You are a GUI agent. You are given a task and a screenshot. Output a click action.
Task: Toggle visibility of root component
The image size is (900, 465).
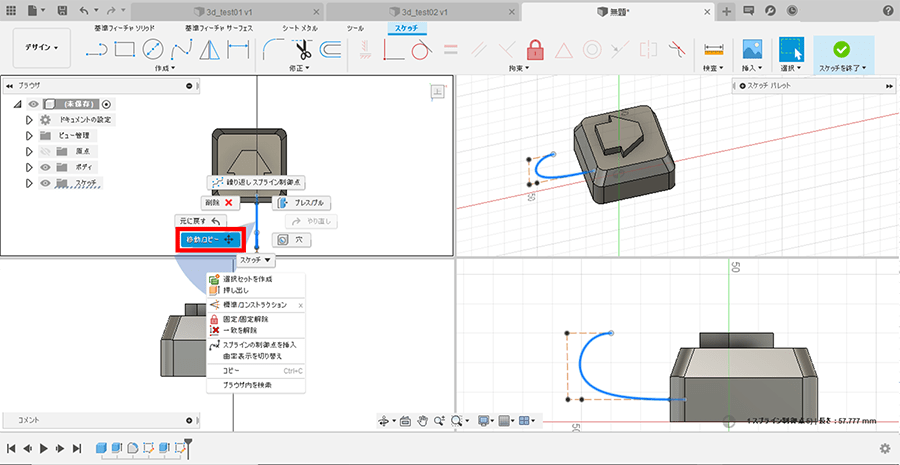(33, 104)
